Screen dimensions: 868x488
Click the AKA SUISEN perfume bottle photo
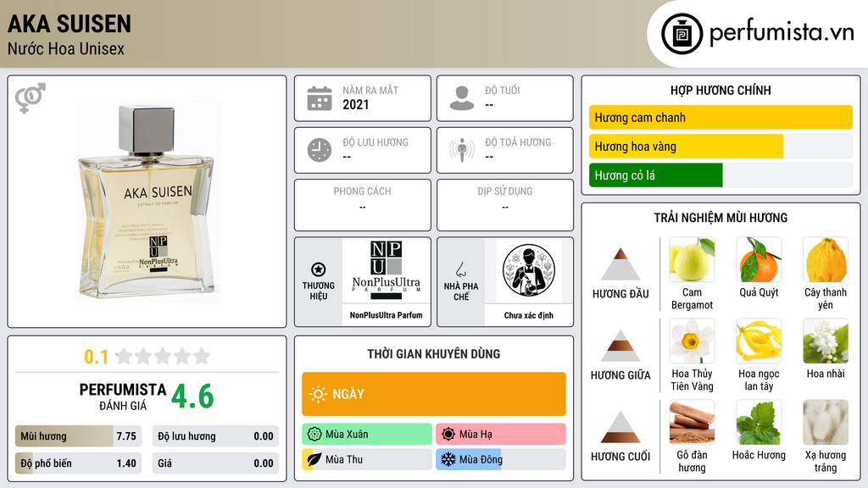147,202
